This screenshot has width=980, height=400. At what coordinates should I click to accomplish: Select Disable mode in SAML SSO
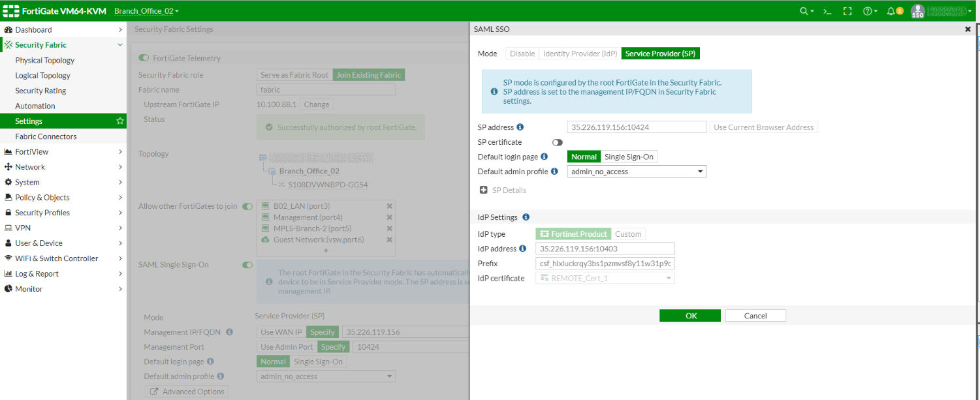(x=522, y=54)
